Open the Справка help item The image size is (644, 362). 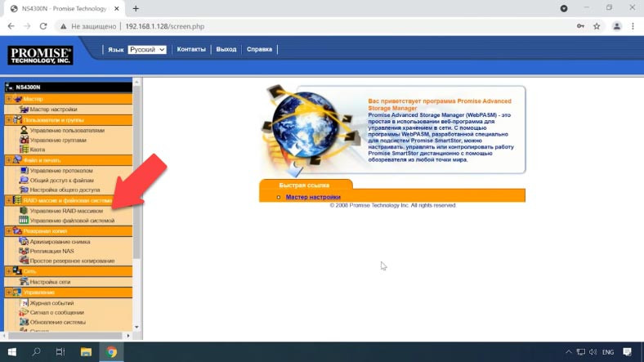259,49
